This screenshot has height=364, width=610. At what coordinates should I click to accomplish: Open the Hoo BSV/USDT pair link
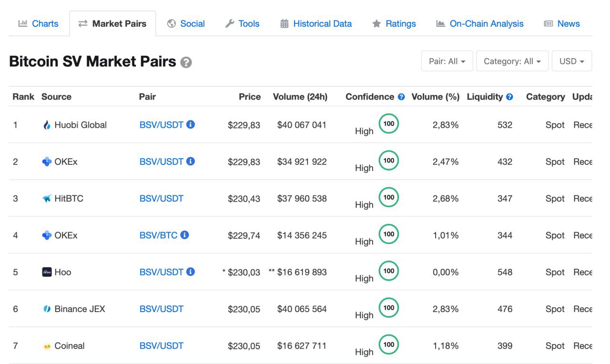(162, 272)
